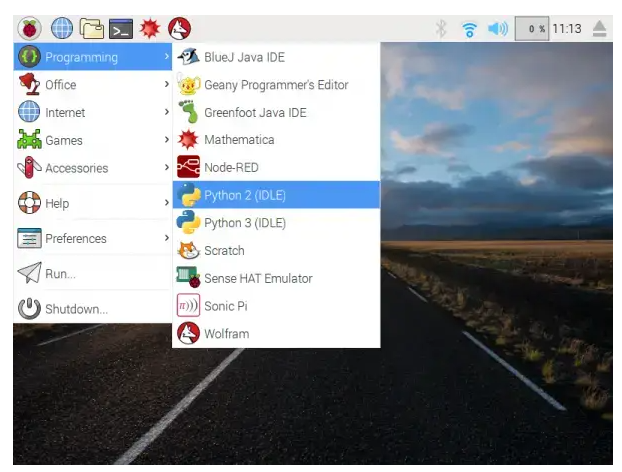This screenshot has width=622, height=472.
Task: Click the Sonic Pi icon
Action: click(188, 305)
